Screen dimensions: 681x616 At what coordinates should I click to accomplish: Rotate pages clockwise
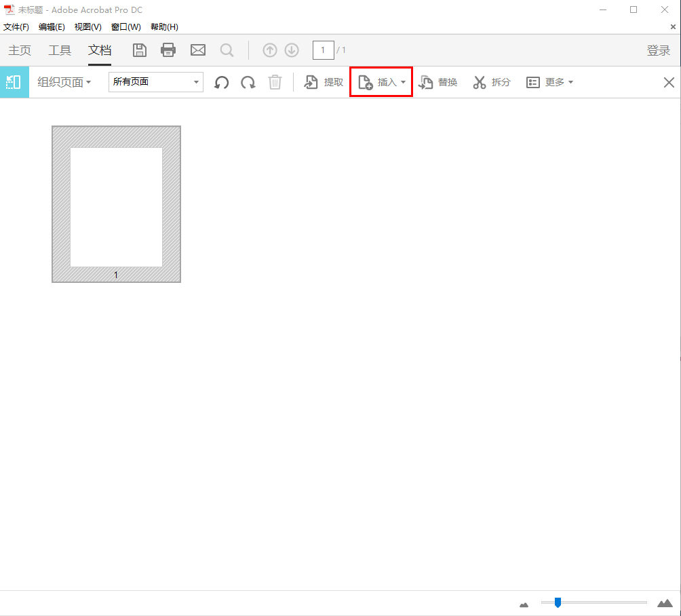(248, 82)
